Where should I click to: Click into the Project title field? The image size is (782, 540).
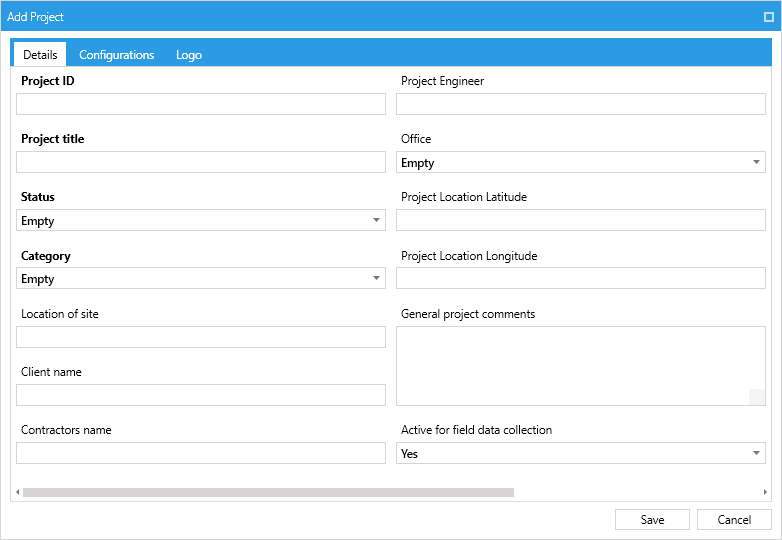[201, 162]
